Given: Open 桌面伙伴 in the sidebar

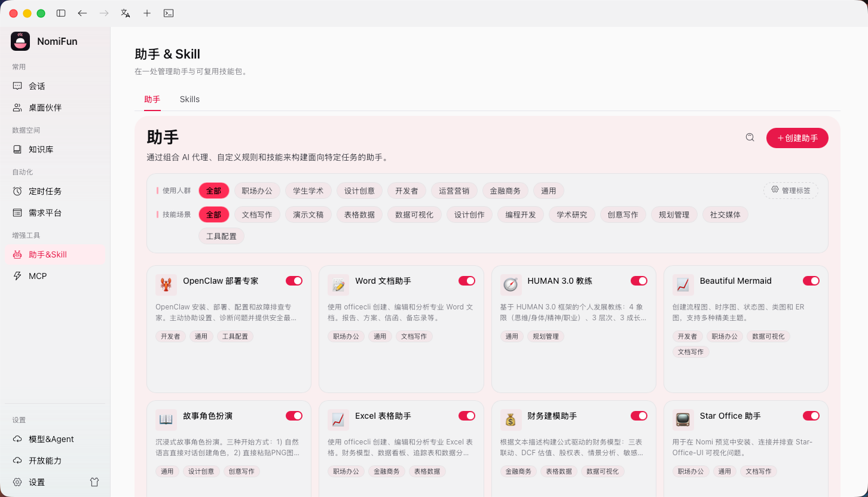Looking at the screenshot, I should (55, 108).
